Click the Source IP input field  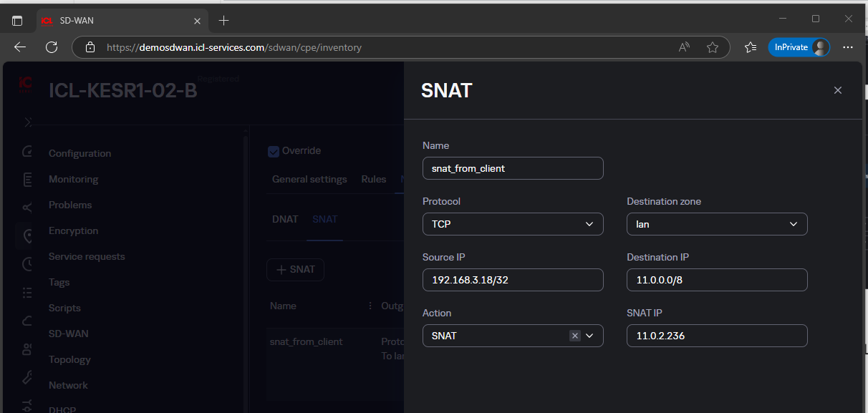(x=513, y=280)
